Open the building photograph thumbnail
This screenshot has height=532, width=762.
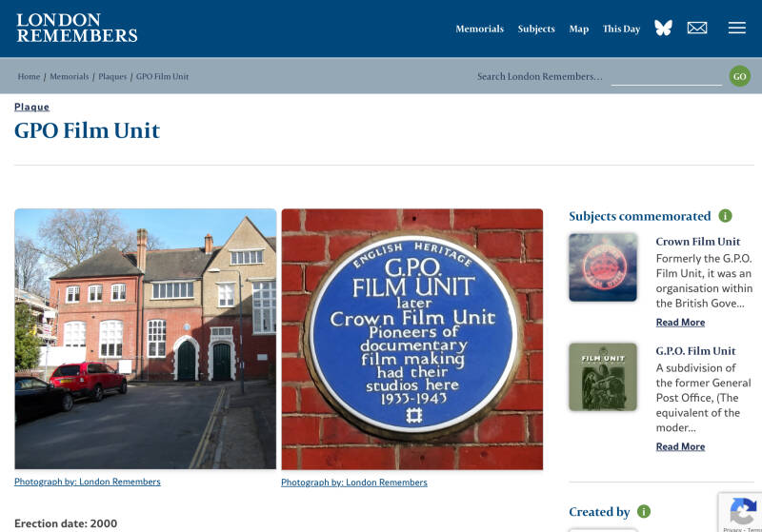coord(146,339)
